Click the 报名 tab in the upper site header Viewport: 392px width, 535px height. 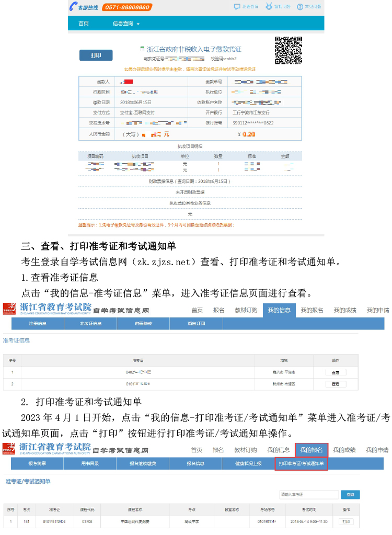point(219,310)
